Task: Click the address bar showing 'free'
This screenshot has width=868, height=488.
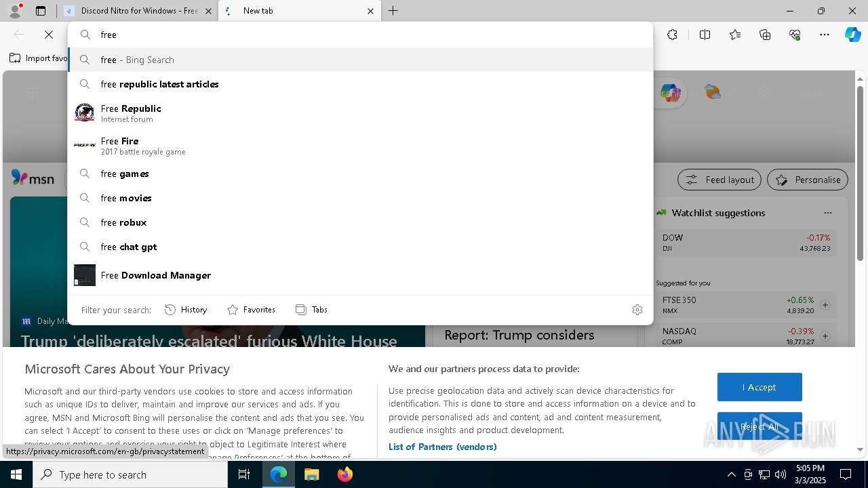Action: [360, 35]
